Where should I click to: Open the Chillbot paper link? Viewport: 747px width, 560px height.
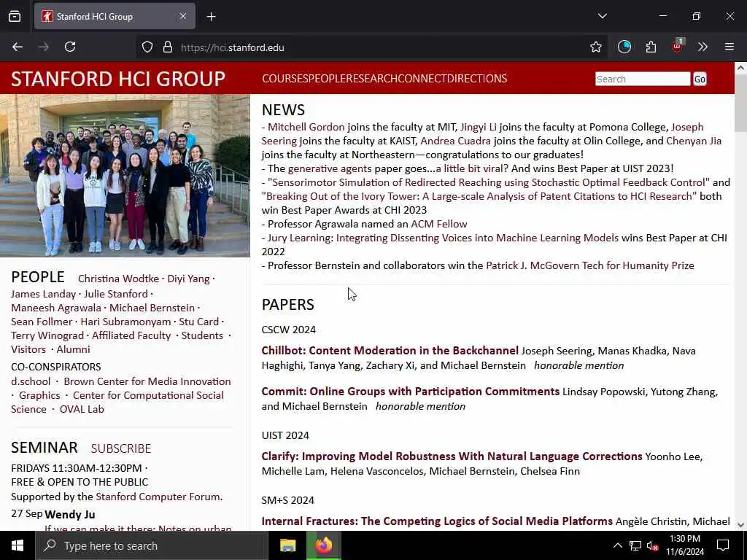pyautogui.click(x=390, y=351)
